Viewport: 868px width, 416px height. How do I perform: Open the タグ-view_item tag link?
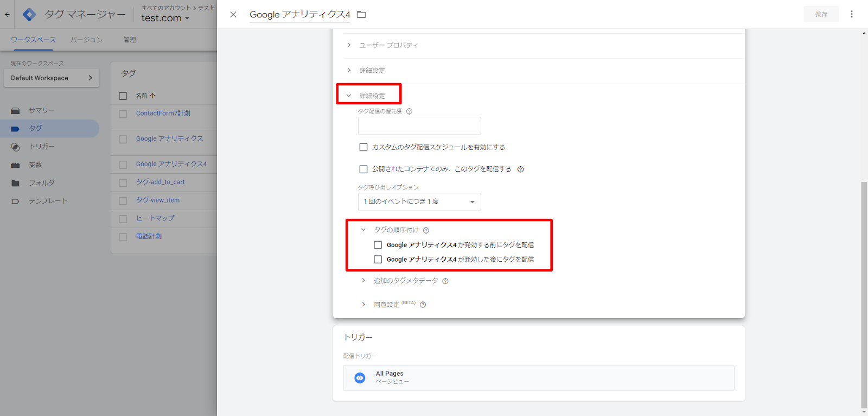[x=158, y=200]
